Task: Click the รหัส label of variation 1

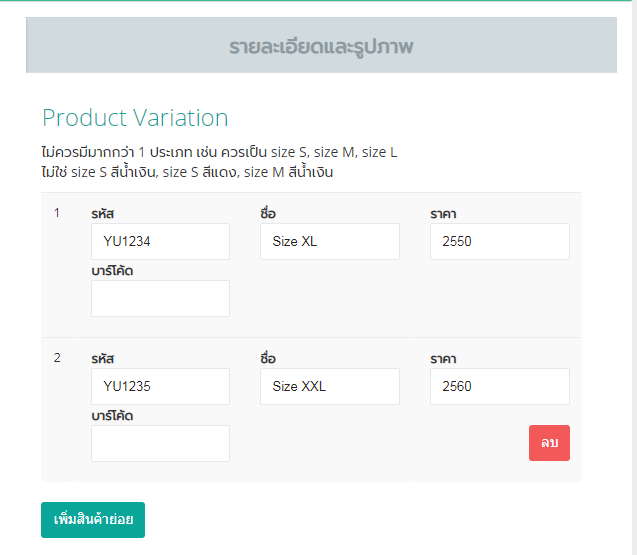Action: [102, 214]
